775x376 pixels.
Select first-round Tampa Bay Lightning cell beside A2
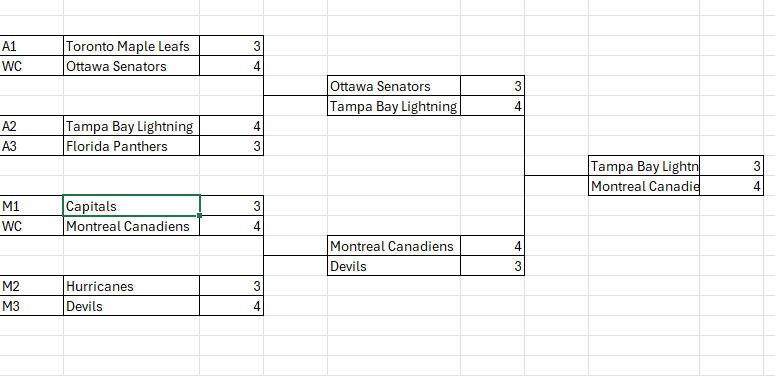pos(131,126)
